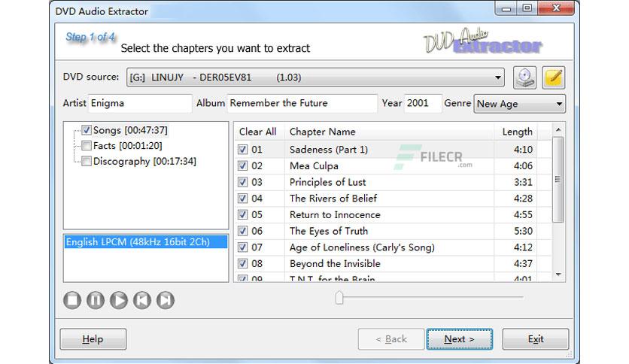Select English LPCM (48kHz 16bit 2Ch) audio stream

[146, 242]
